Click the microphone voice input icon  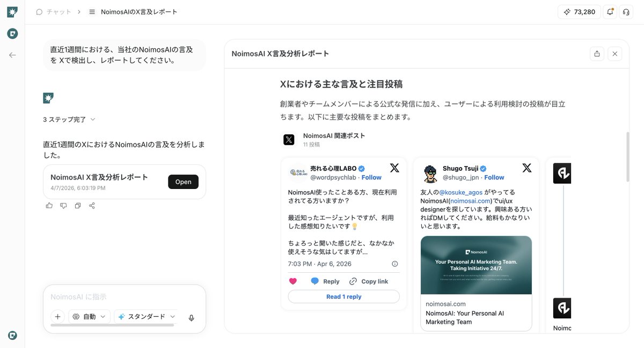(191, 317)
